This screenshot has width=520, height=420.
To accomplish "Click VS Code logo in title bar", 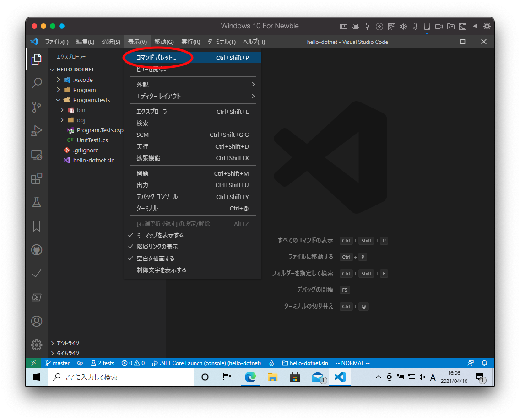I will [x=34, y=42].
